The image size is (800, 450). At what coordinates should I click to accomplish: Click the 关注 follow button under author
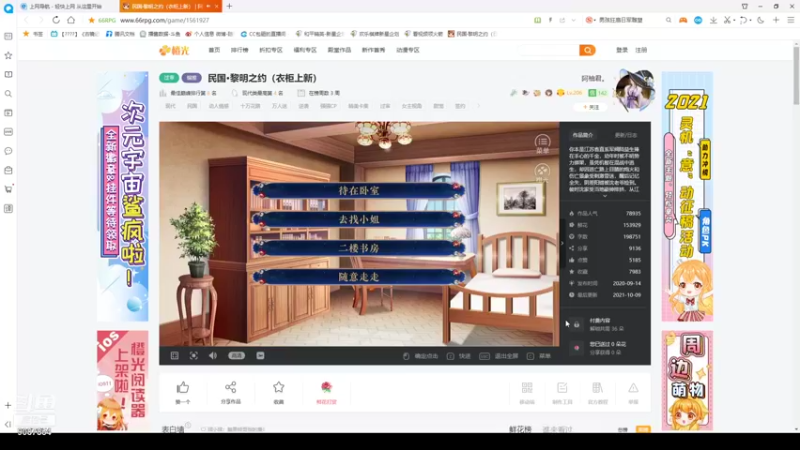591,107
